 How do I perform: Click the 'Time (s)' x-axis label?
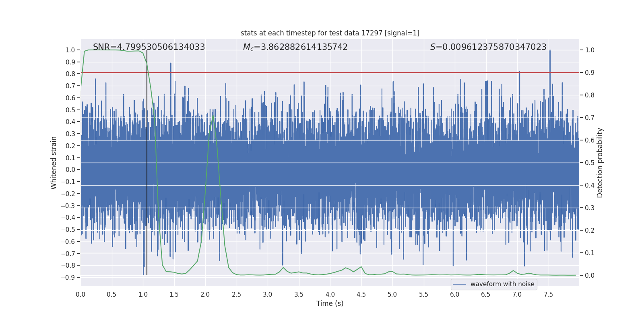(330, 303)
